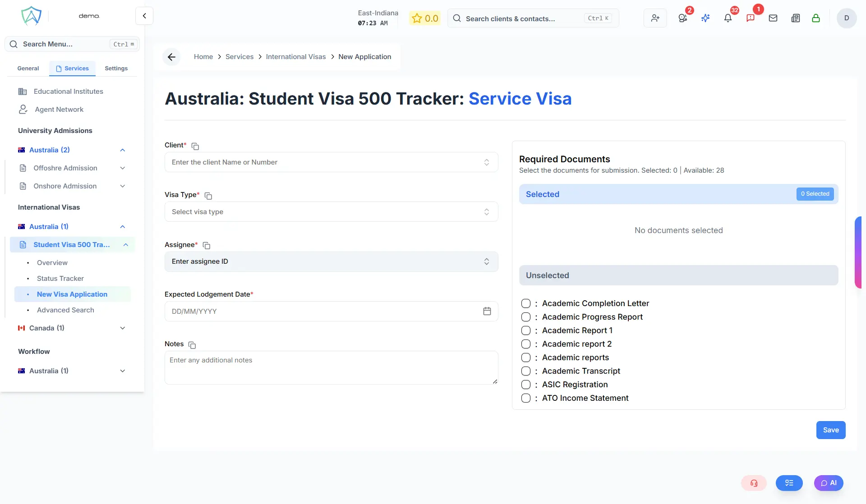The height and width of the screenshot is (504, 866).
Task: Open the General tab in the sidebar
Action: coord(28,68)
